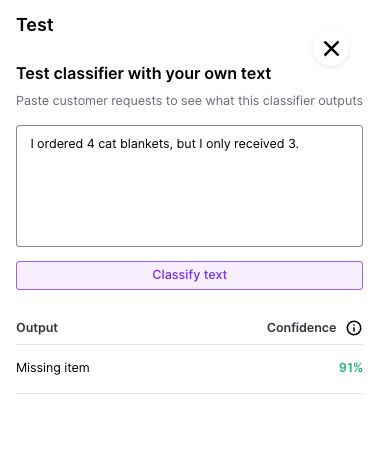Click the Missing item output result
Screen dimensions: 379x475
[x=53, y=368]
